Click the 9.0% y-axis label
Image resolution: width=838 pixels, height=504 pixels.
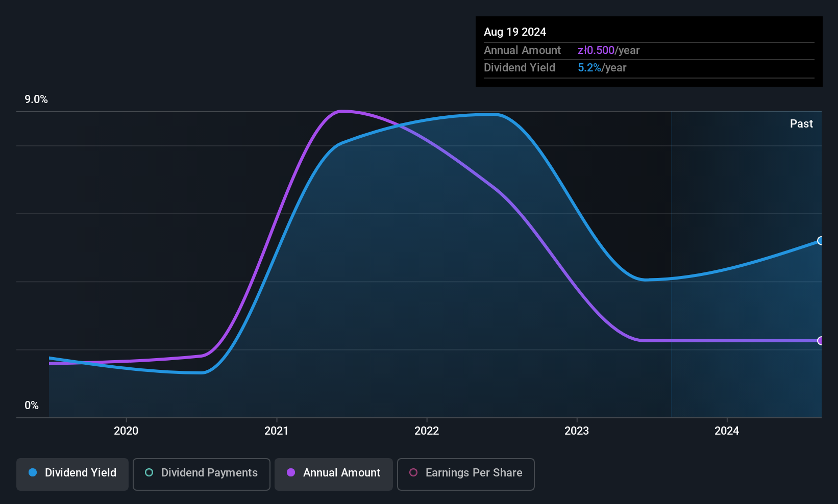click(x=36, y=99)
